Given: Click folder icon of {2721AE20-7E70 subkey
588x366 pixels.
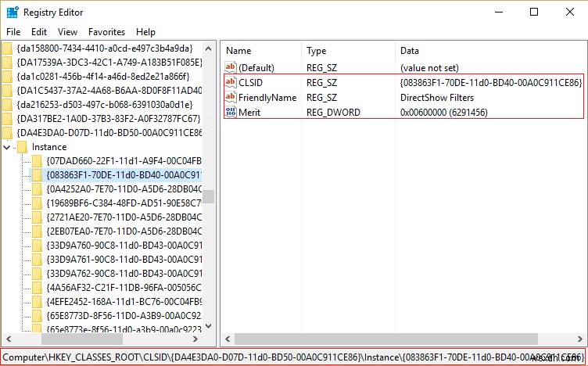Looking at the screenshot, I should [37, 217].
